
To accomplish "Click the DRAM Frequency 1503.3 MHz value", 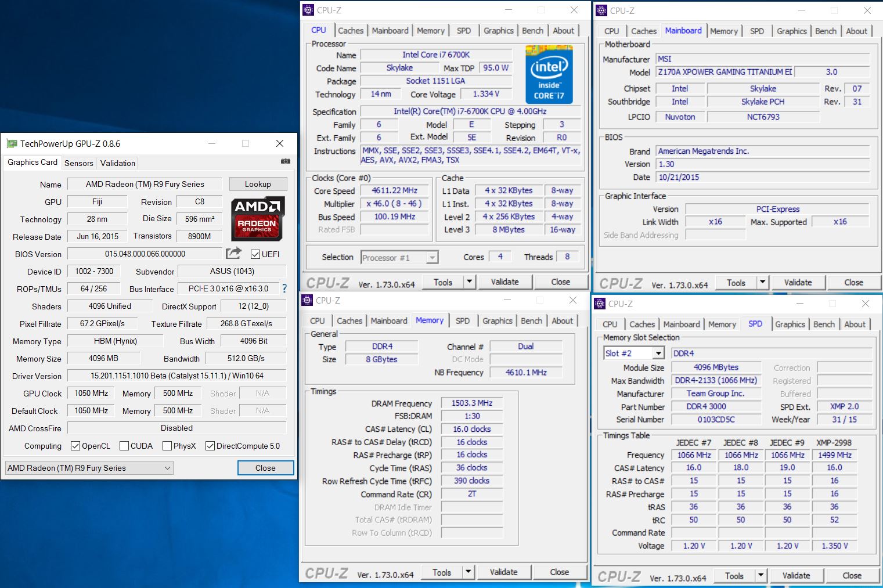I will coord(472,403).
